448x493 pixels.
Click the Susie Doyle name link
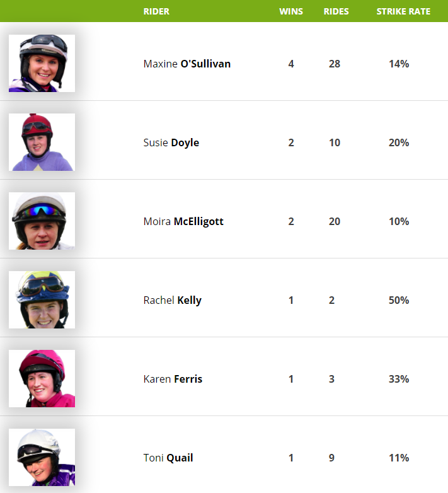[x=171, y=142]
